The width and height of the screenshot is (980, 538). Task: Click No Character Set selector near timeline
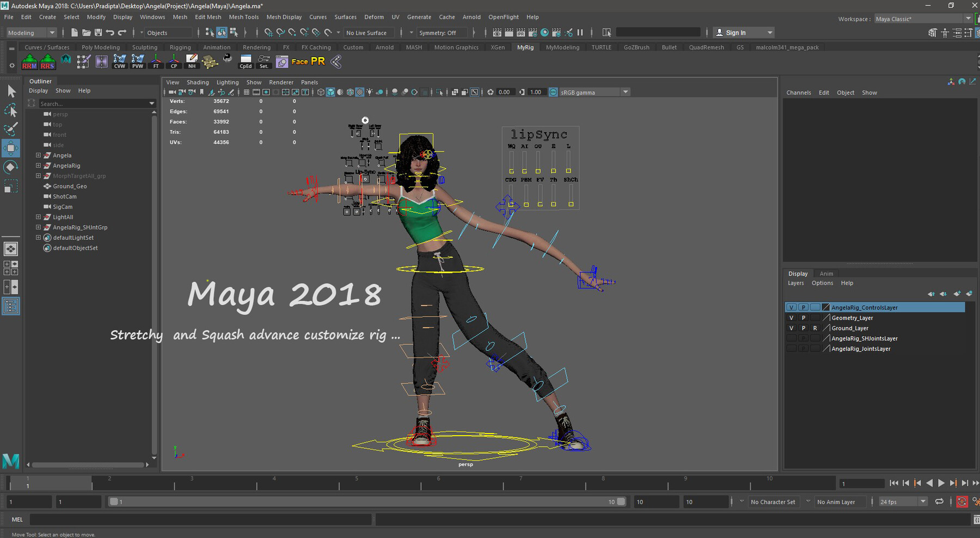tap(773, 502)
